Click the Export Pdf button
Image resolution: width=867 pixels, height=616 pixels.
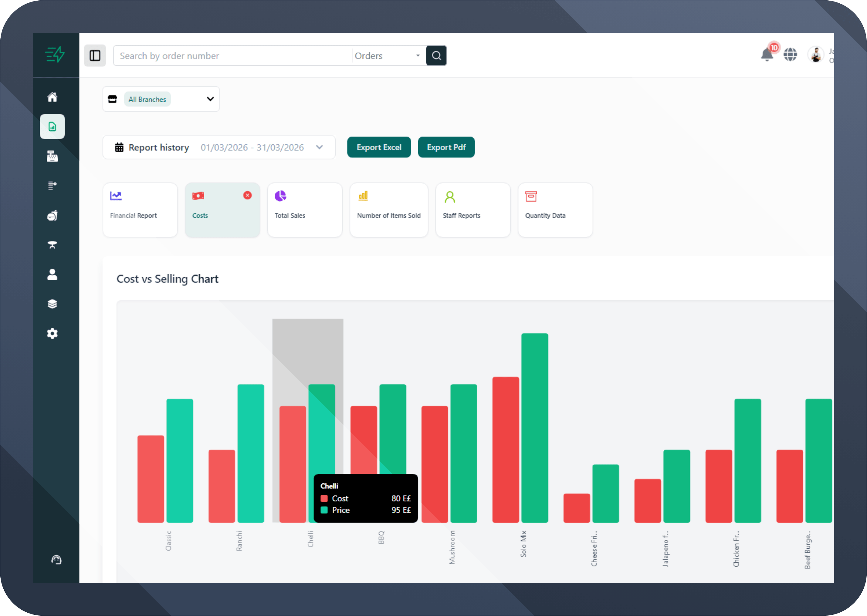[x=446, y=147]
